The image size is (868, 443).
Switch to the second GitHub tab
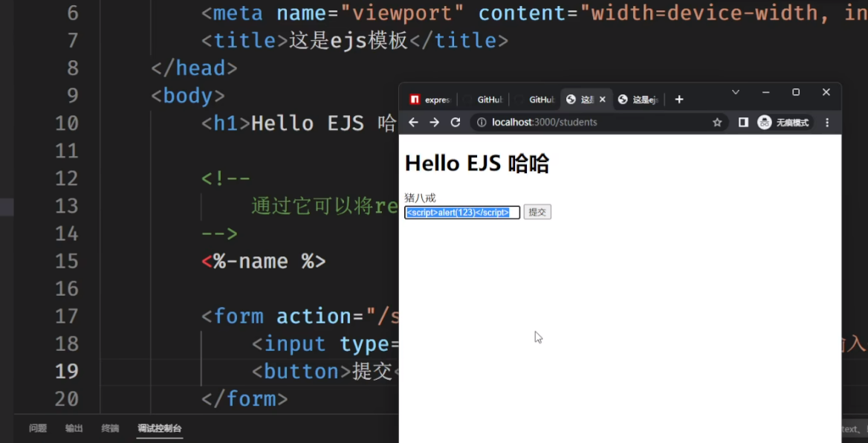tap(534, 100)
